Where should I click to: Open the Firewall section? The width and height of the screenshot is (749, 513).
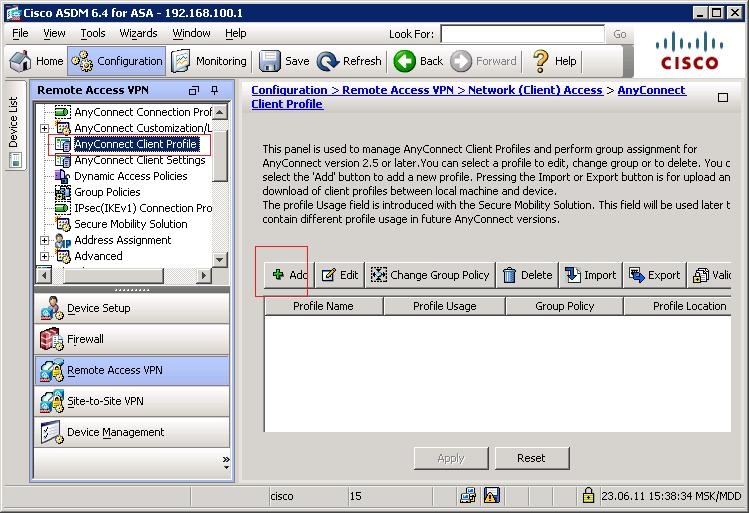(x=132, y=339)
